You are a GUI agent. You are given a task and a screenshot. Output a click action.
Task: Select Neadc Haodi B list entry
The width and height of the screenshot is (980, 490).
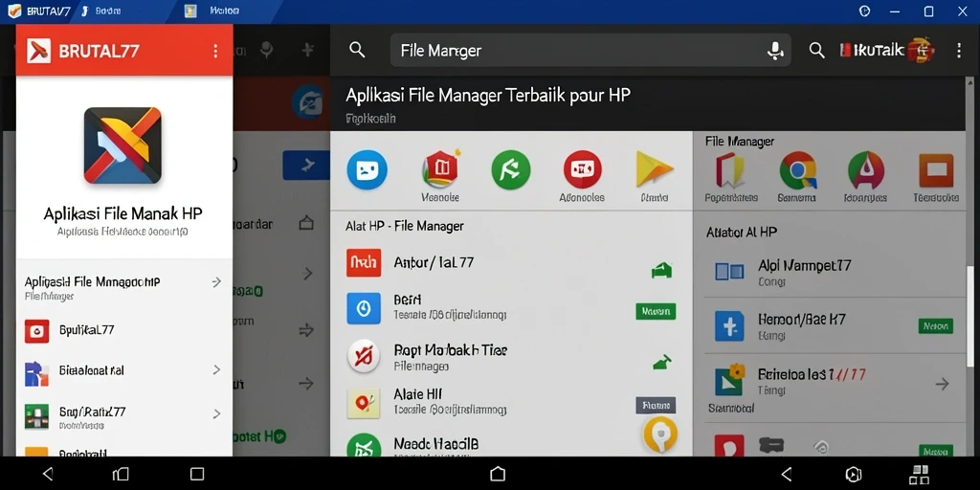pyautogui.click(x=511, y=445)
